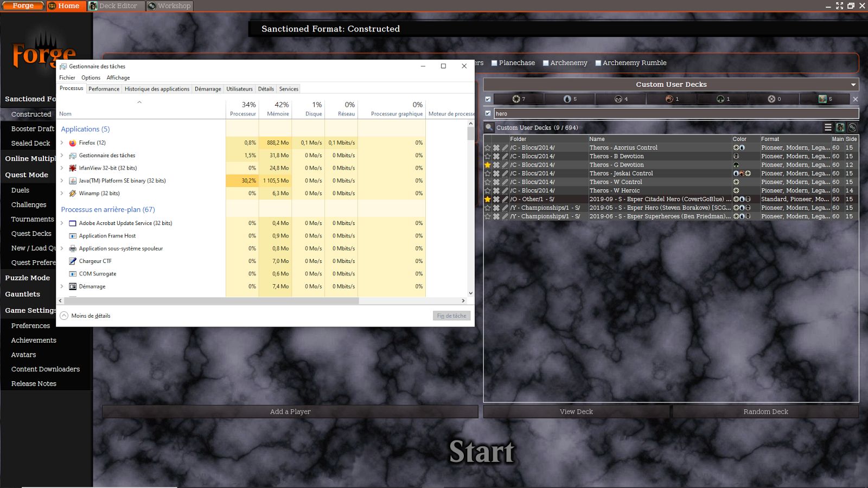This screenshot has height=488, width=868.
Task: Filter decks by red mana symbol
Action: (x=672, y=99)
